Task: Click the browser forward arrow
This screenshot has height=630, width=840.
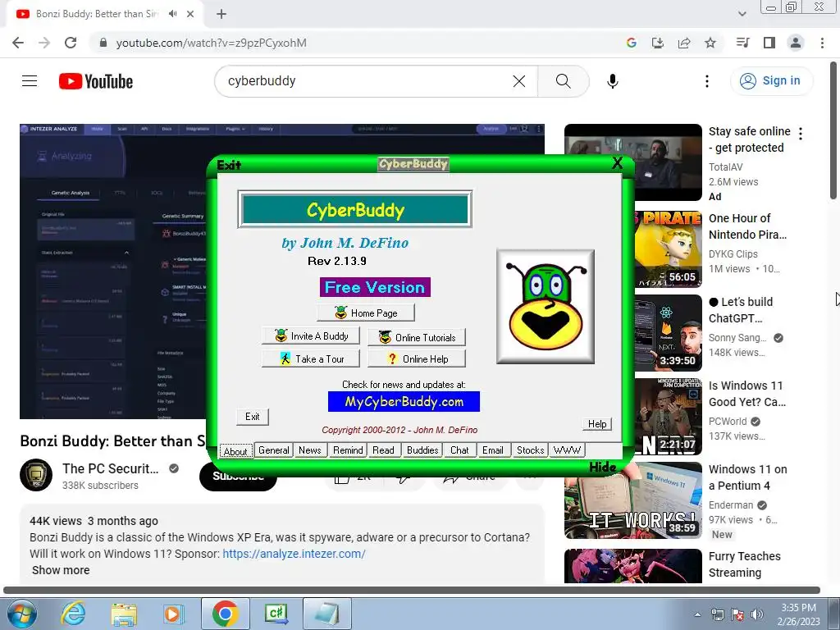Action: coord(44,43)
